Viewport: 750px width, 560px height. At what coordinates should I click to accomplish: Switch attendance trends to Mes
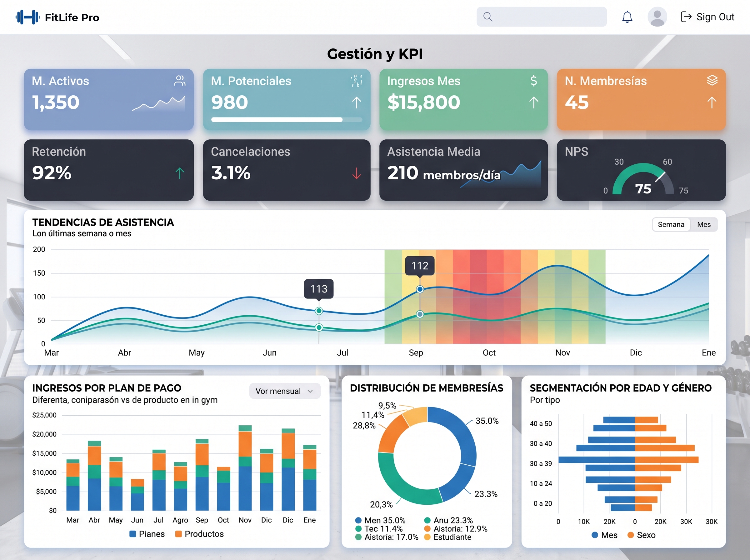pos(704,224)
